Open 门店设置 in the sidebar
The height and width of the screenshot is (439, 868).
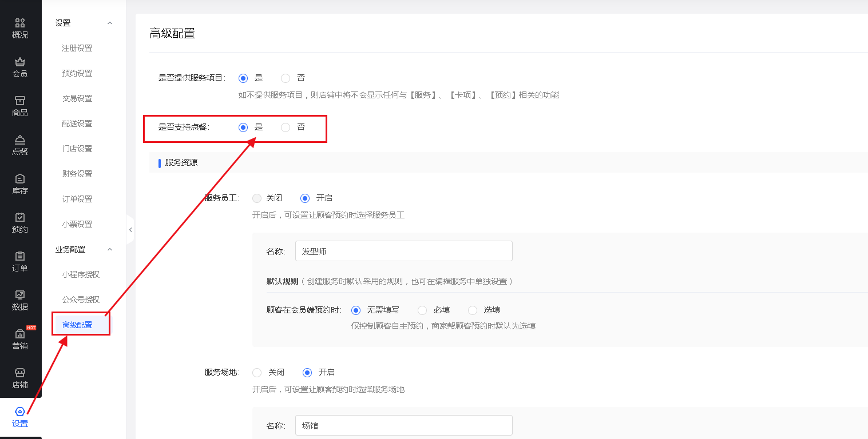pyautogui.click(x=77, y=149)
